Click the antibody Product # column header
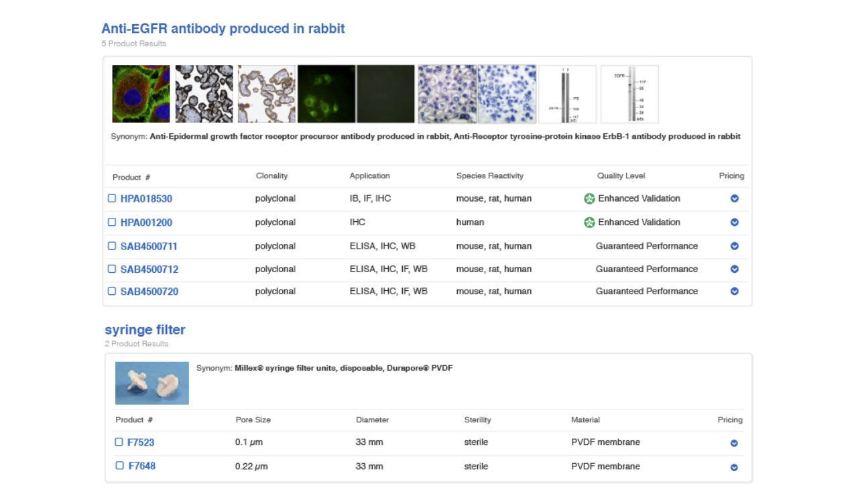Image resolution: width=858 pixels, height=504 pixels. click(x=131, y=178)
